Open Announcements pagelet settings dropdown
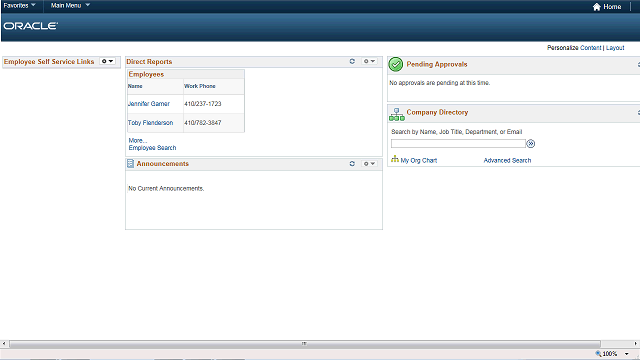The image size is (640, 360). point(369,164)
